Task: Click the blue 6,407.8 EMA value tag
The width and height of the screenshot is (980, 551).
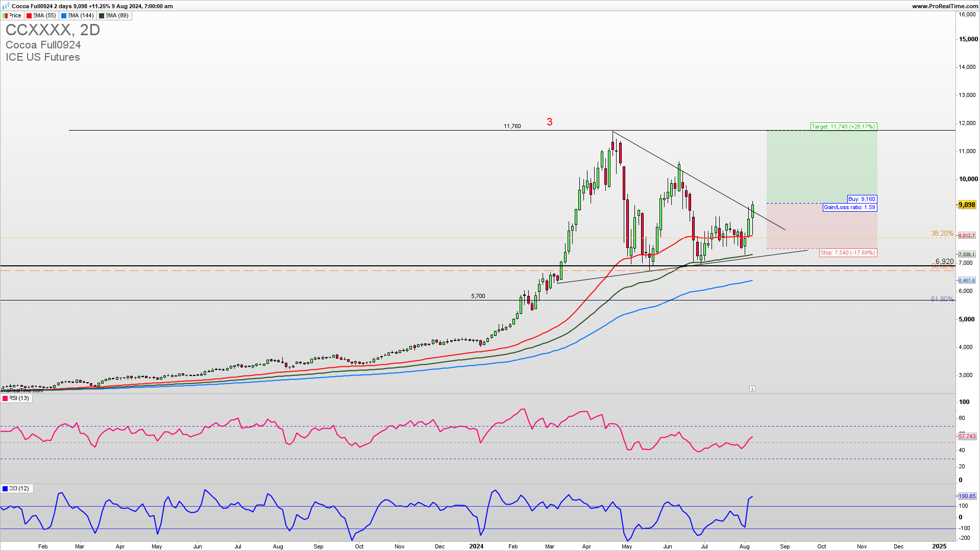Action: pos(967,280)
